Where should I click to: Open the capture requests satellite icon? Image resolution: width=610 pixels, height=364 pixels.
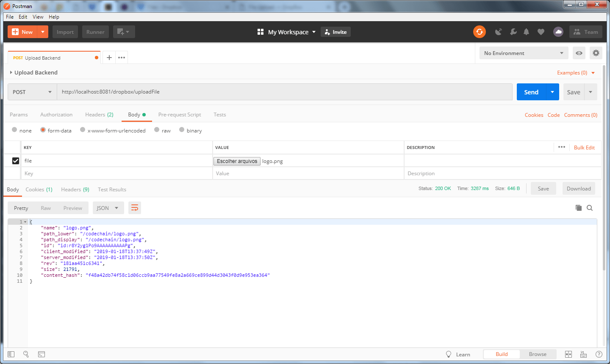click(x=499, y=32)
